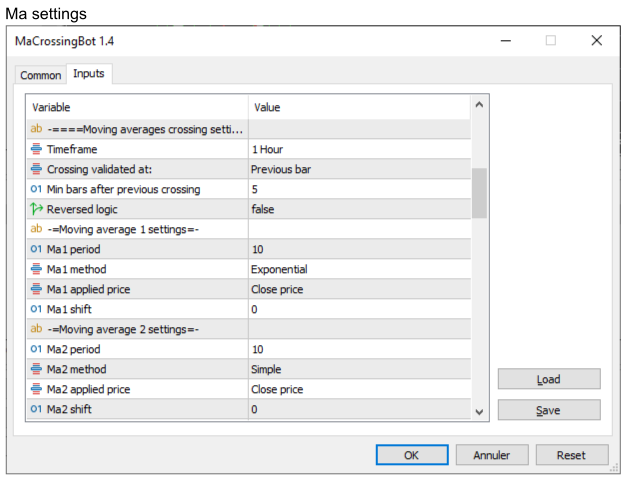This screenshot has height=480, width=640.
Task: Click the Ma2 method enum icon
Action: [x=36, y=369]
